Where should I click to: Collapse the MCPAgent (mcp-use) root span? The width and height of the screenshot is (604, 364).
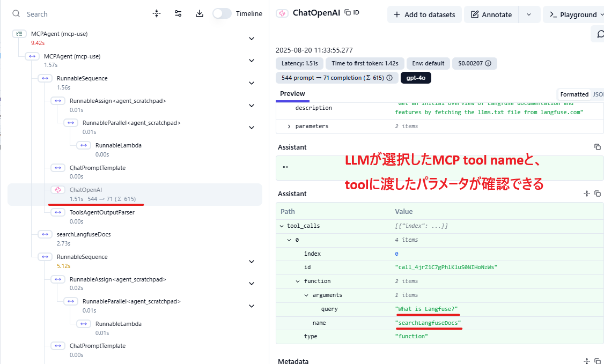pos(251,38)
